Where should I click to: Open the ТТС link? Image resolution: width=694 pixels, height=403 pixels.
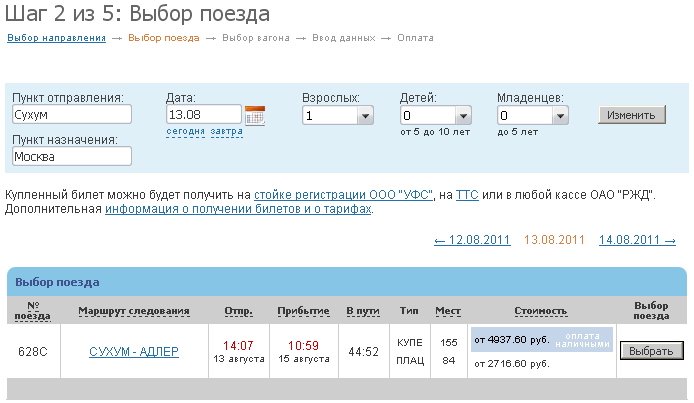click(x=467, y=194)
